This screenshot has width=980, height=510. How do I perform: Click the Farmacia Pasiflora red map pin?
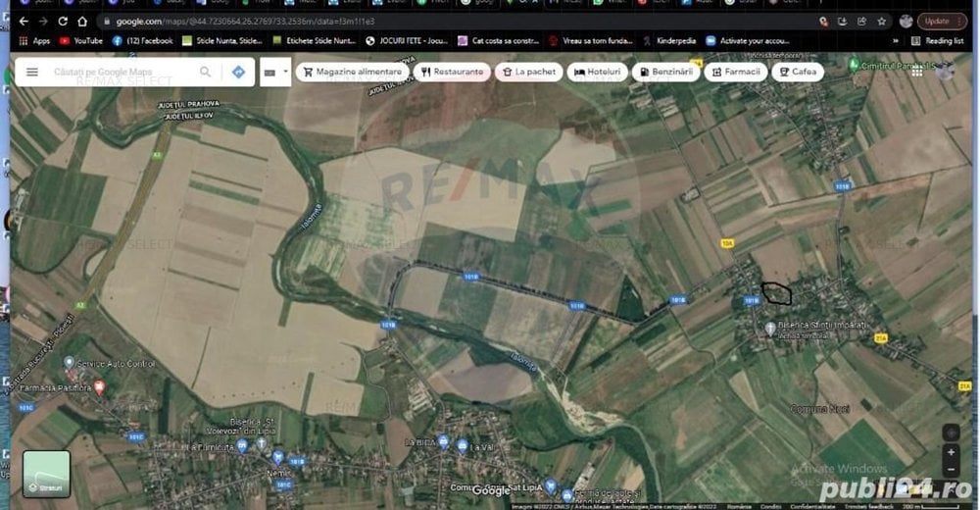pos(99,389)
